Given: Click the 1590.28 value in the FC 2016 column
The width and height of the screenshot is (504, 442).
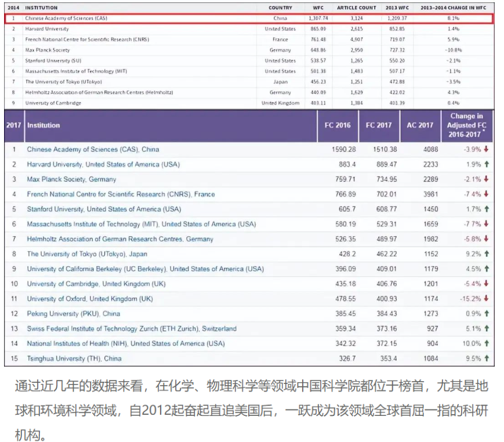Looking at the screenshot, I should coord(343,150).
